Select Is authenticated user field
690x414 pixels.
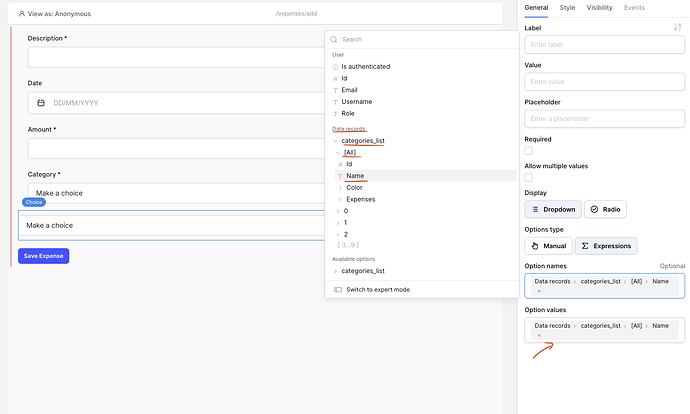[366, 66]
